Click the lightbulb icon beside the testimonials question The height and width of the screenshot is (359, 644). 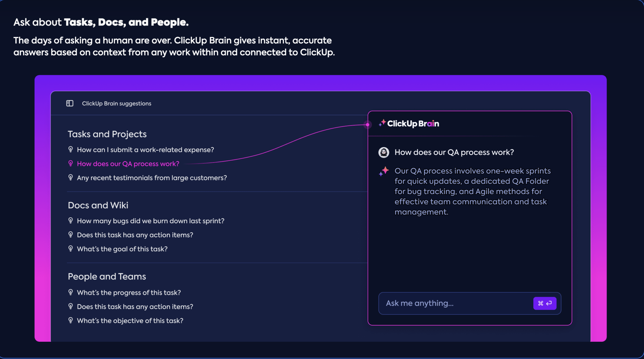tap(71, 177)
